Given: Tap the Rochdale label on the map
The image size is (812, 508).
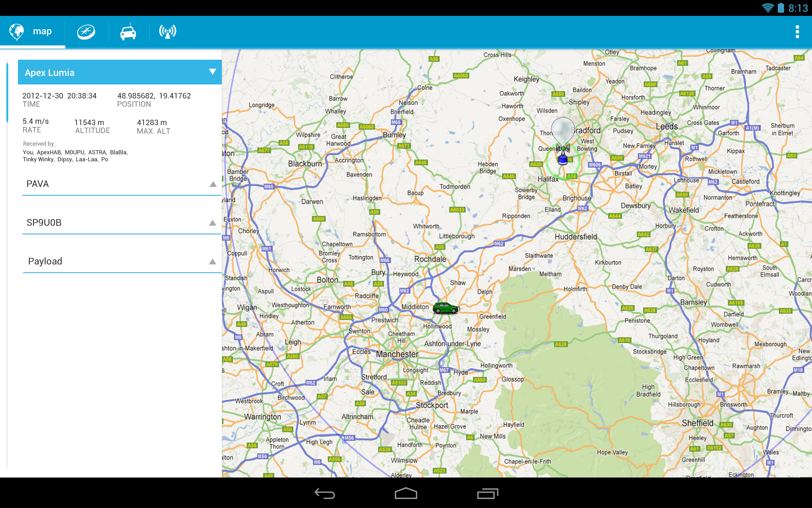Looking at the screenshot, I should coord(430,259).
